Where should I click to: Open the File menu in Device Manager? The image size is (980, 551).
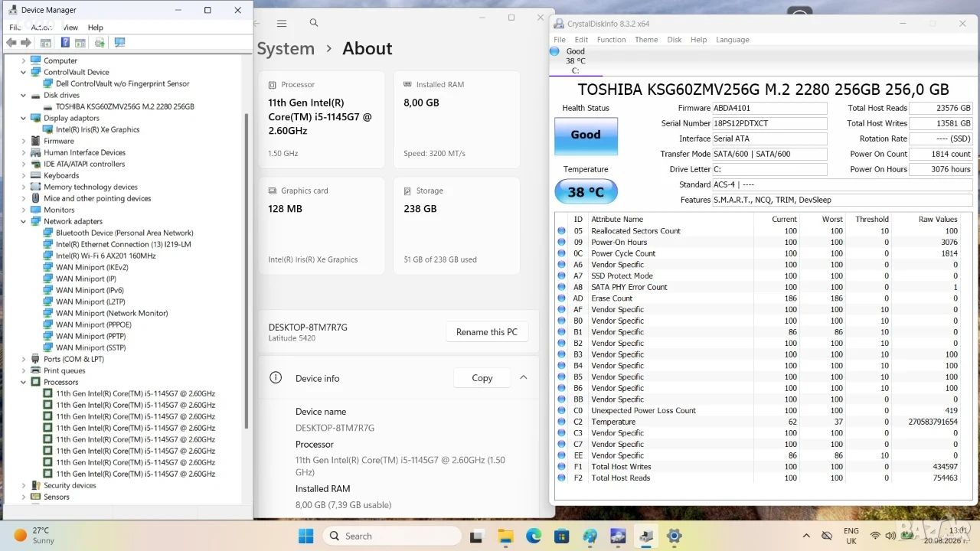click(15, 28)
